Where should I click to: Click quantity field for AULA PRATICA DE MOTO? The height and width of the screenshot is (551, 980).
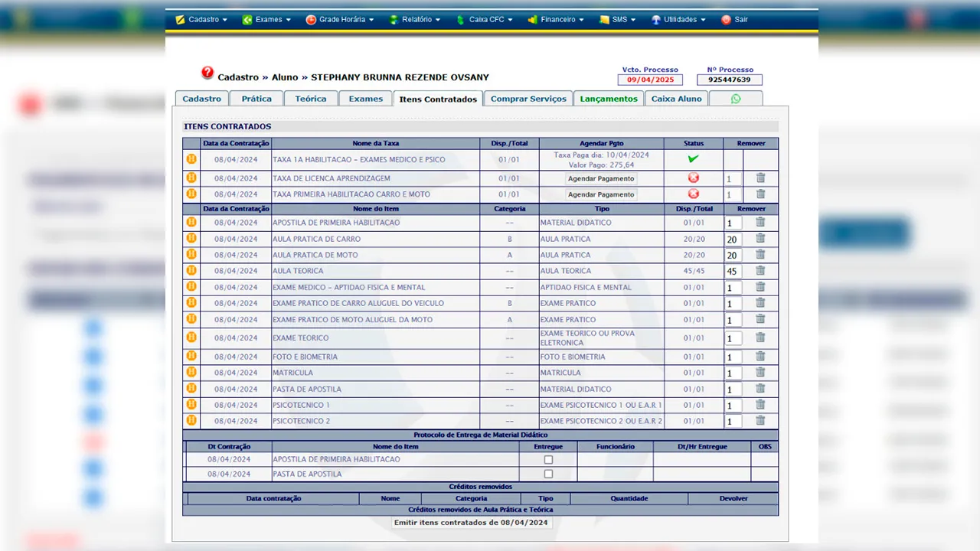coord(733,256)
